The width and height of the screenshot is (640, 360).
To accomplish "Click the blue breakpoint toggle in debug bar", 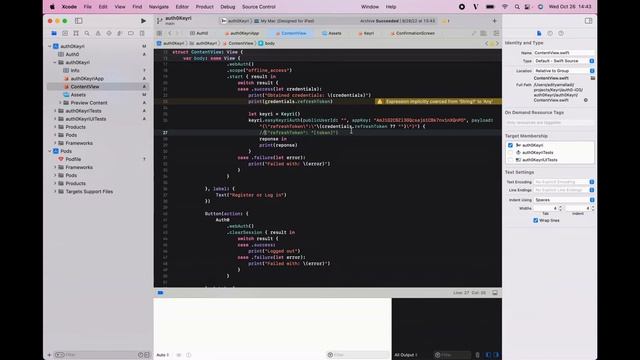I will [x=160, y=293].
